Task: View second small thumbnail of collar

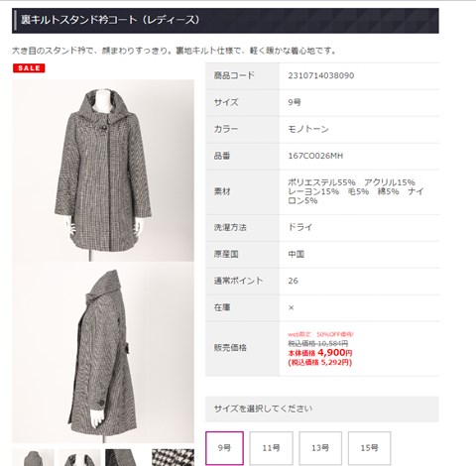Action: pyautogui.click(x=79, y=457)
